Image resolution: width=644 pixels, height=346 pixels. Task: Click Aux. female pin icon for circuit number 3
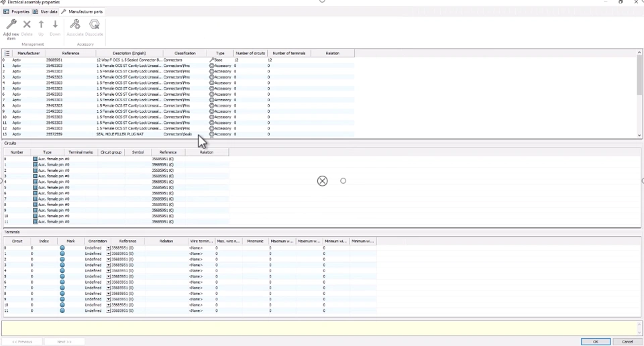(35, 176)
